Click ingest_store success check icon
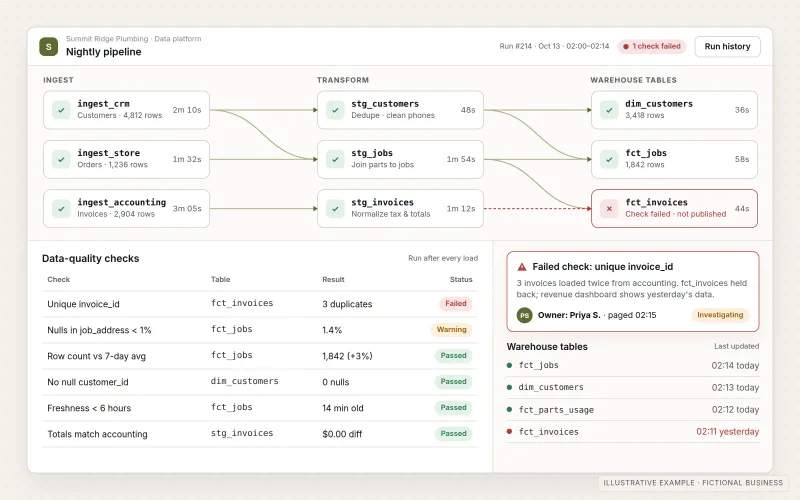This screenshot has width=800, height=500. pyautogui.click(x=61, y=159)
